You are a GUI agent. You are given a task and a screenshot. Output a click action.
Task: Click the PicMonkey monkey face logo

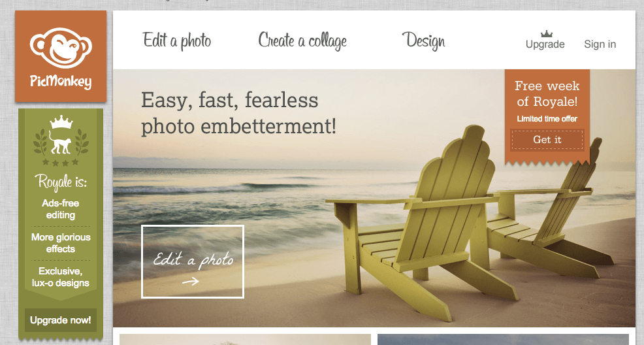(x=61, y=48)
